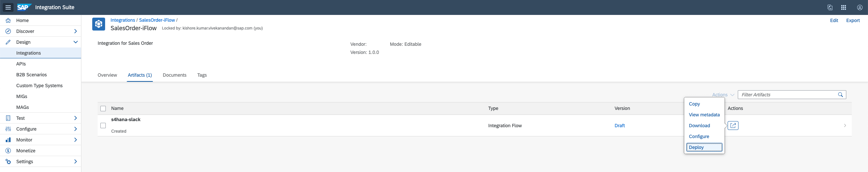The image size is (868, 172).
Task: Click the Version column header
Action: 622,109
